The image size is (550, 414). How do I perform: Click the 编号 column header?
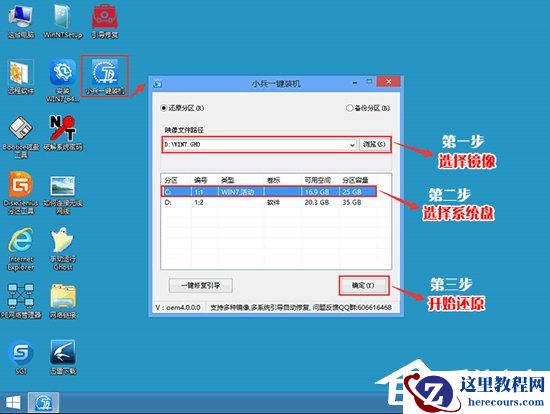[201, 180]
